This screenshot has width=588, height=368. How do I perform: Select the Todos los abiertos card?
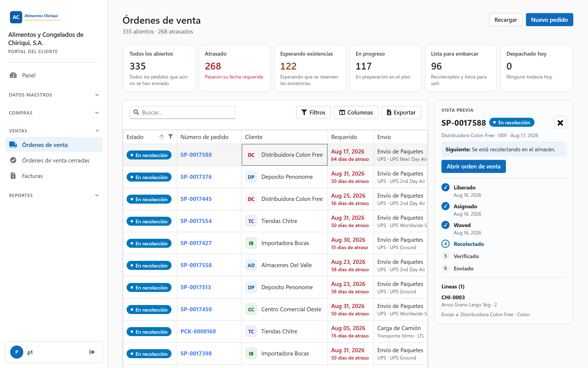click(x=159, y=68)
